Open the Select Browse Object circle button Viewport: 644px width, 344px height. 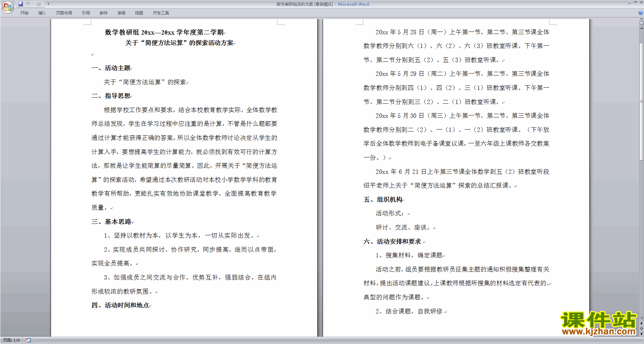tap(641, 328)
